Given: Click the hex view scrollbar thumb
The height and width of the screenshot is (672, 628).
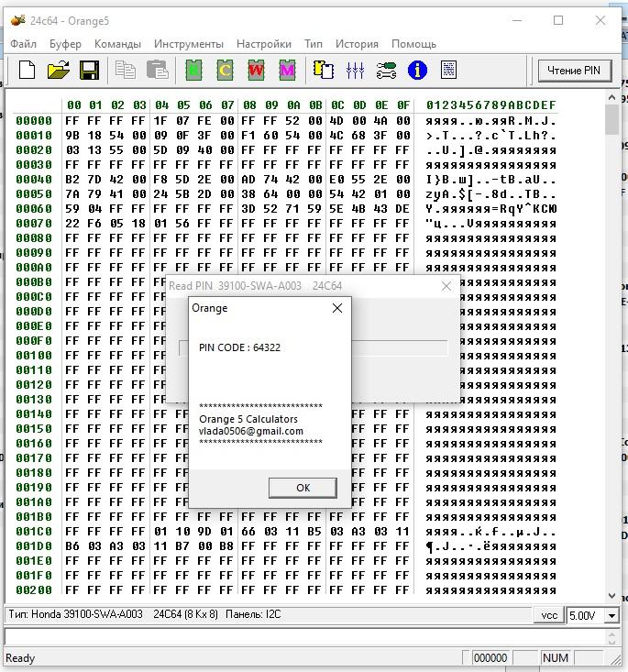Looking at the screenshot, I should pyautogui.click(x=611, y=120).
